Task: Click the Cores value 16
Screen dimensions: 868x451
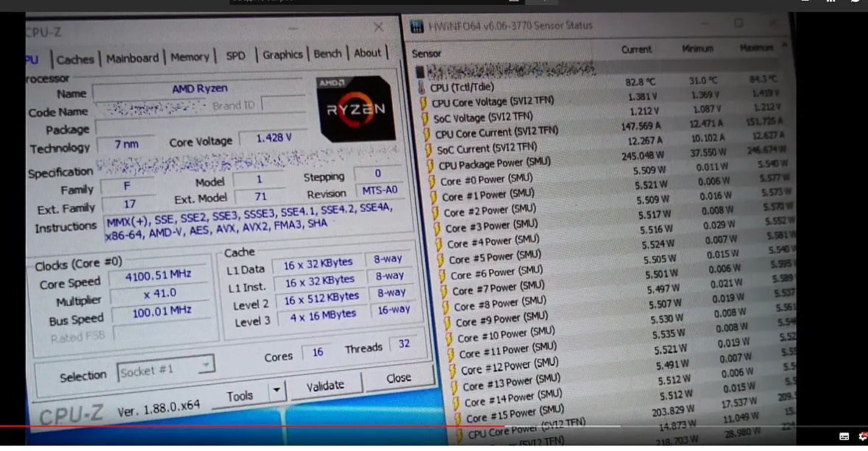Action: [317, 352]
